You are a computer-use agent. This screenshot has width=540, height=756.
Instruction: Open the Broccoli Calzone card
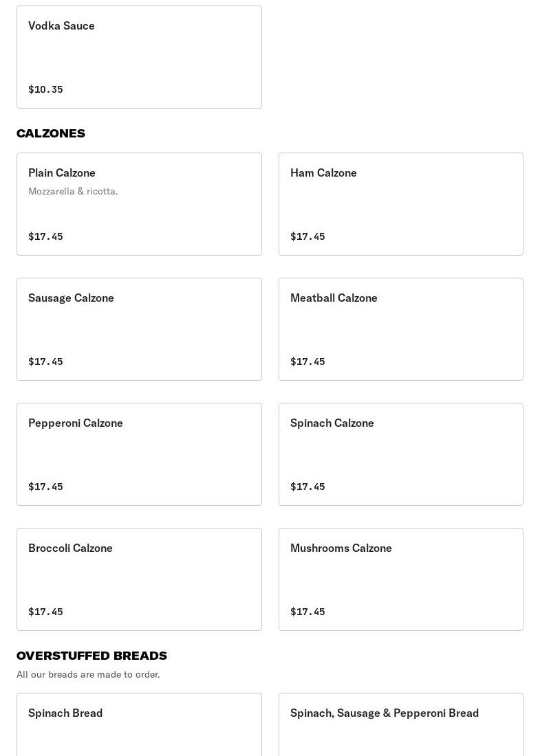pos(139,579)
